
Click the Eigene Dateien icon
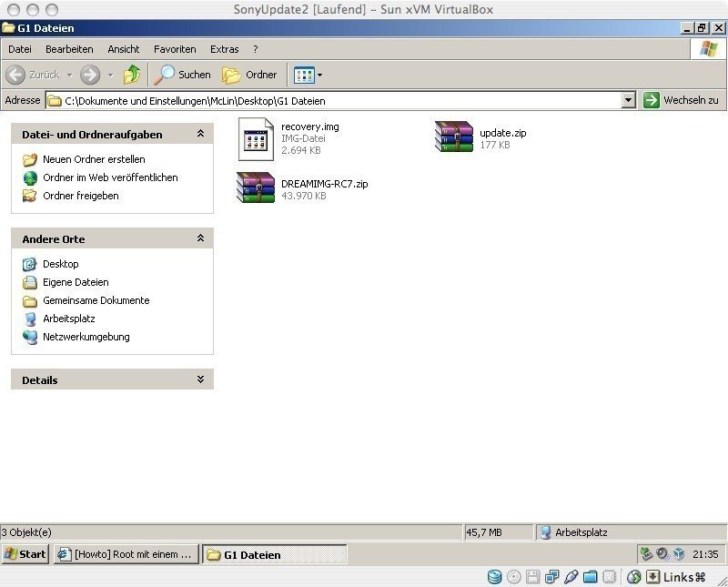[30, 282]
